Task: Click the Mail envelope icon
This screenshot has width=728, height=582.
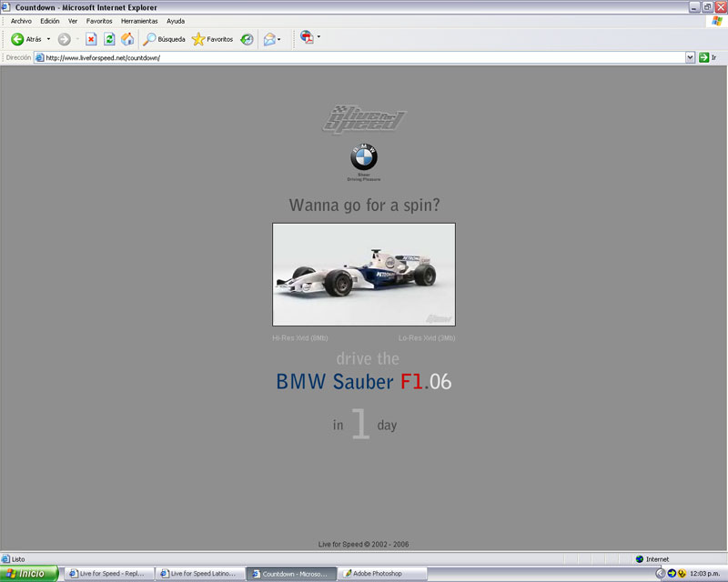Action: [x=269, y=39]
